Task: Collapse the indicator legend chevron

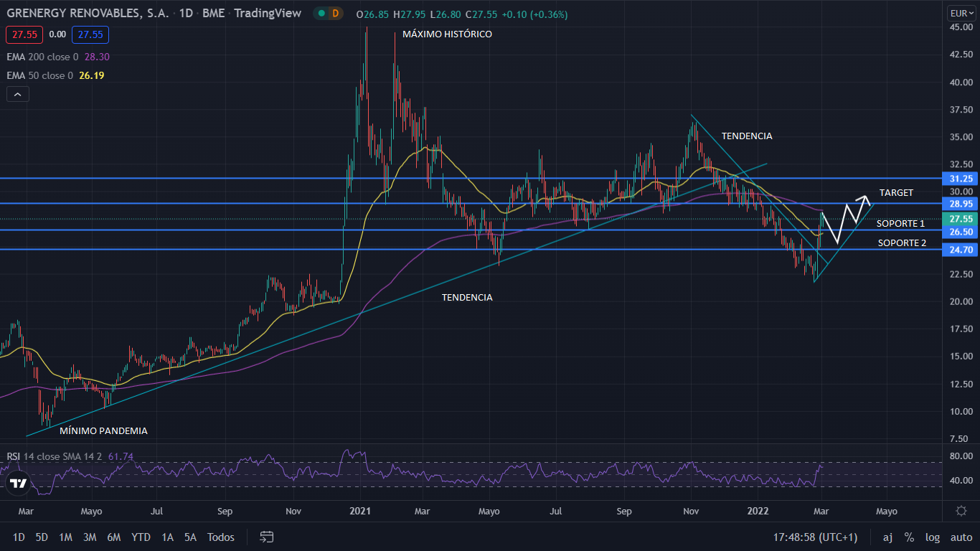Action: coord(18,94)
